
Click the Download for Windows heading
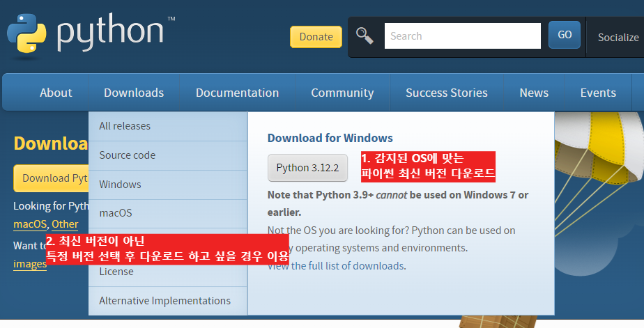(x=330, y=138)
